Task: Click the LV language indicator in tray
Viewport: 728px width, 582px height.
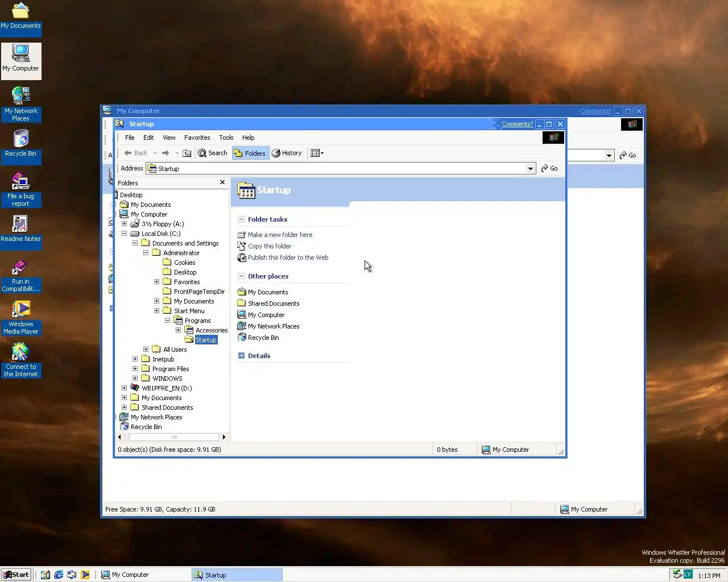Action: (x=688, y=574)
